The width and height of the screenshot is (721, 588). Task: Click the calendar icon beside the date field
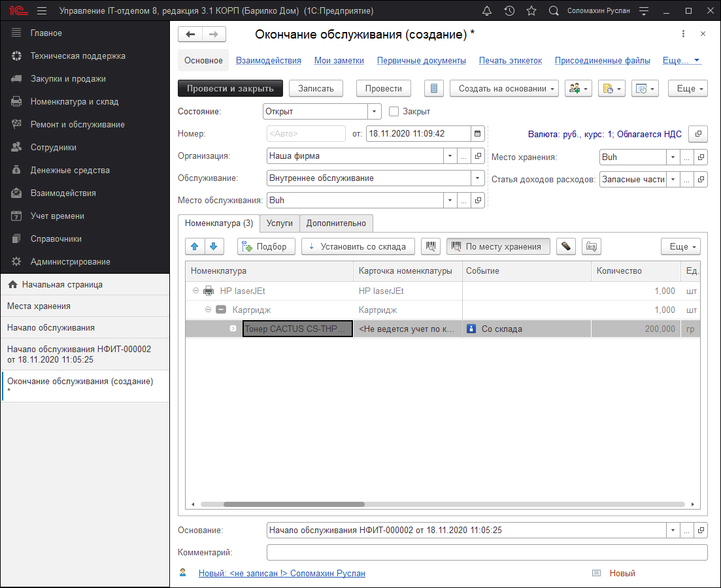pos(478,134)
